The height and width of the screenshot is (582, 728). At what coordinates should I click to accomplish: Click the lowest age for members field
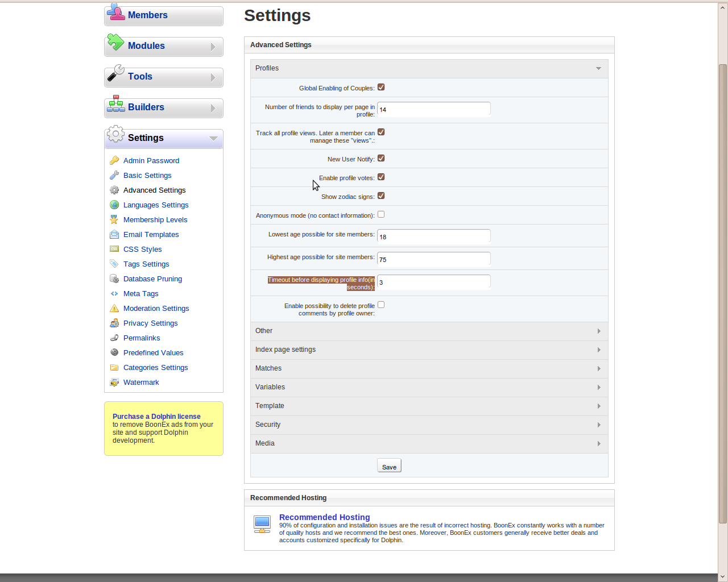(433, 236)
